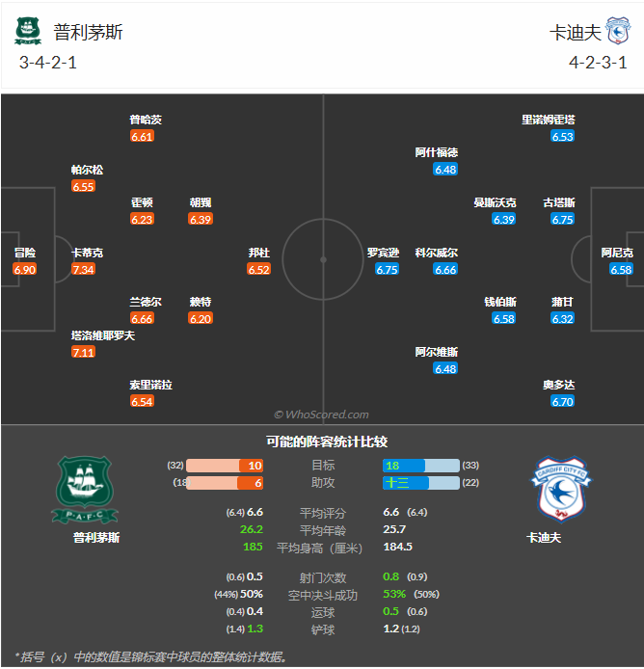Click the 6.70 rating under 奥多达
The height and width of the screenshot is (669, 644).
[563, 402]
